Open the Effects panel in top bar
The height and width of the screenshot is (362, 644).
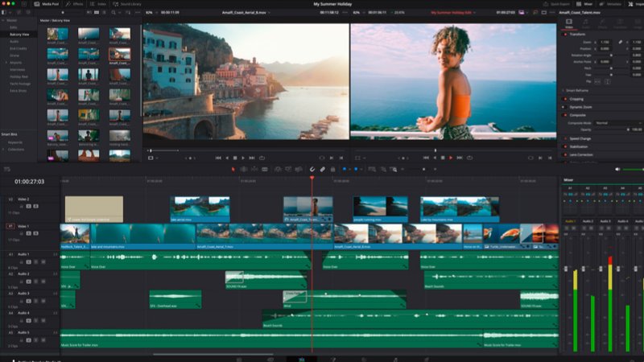tap(75, 4)
